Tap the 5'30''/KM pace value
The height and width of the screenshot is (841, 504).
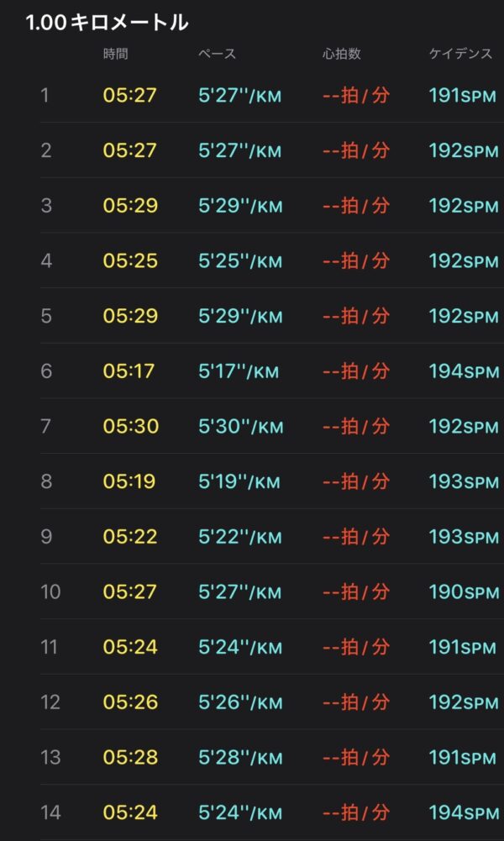pyautogui.click(x=239, y=427)
